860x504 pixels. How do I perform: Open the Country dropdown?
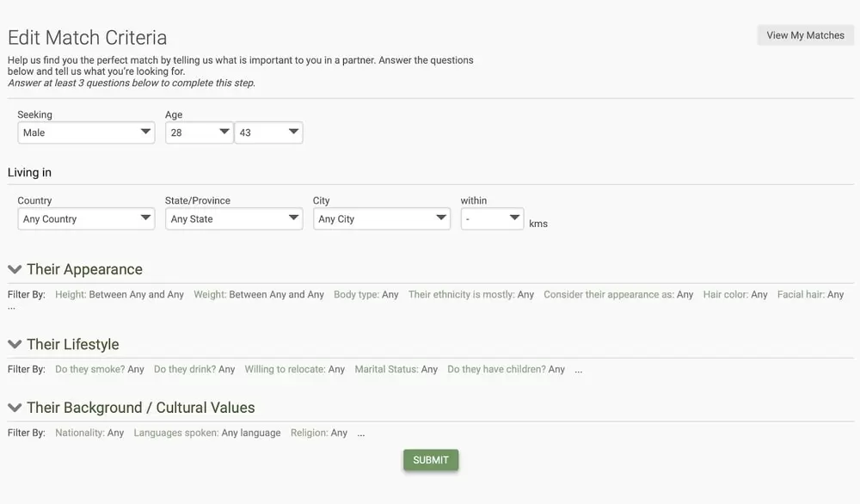pyautogui.click(x=86, y=218)
